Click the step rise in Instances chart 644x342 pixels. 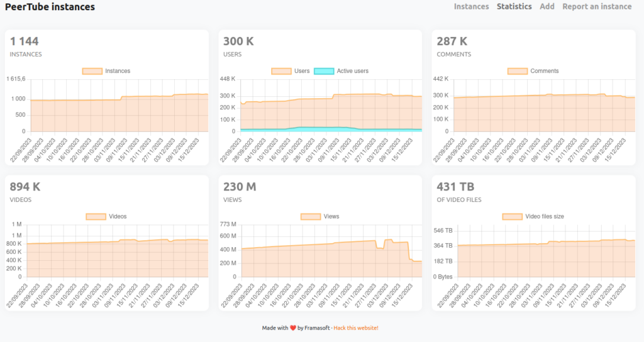(121, 98)
